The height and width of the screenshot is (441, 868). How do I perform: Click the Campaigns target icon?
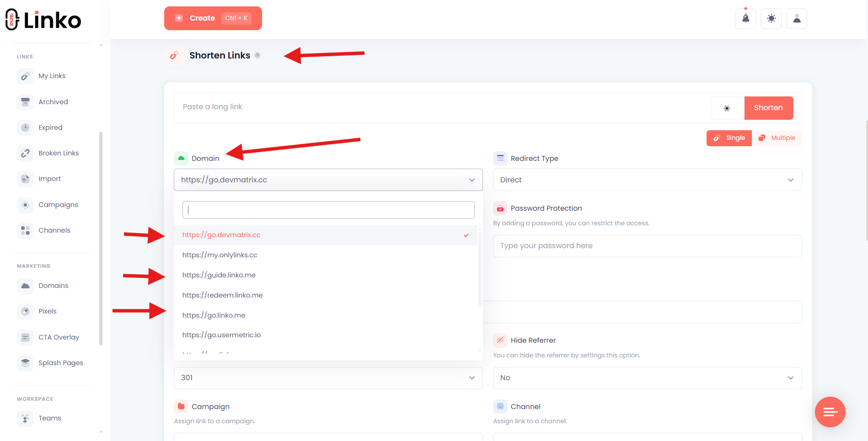click(25, 205)
